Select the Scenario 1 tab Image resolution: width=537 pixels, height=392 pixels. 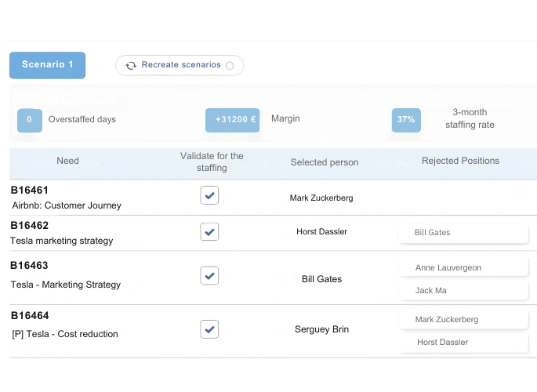pyautogui.click(x=47, y=65)
